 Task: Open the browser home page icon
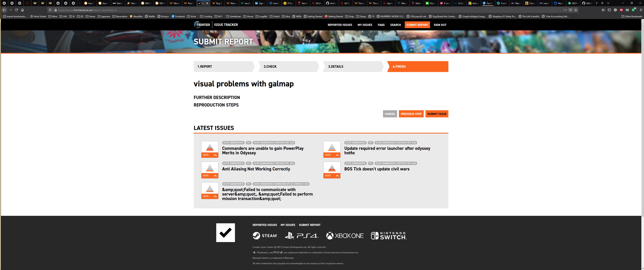[x=22, y=10]
